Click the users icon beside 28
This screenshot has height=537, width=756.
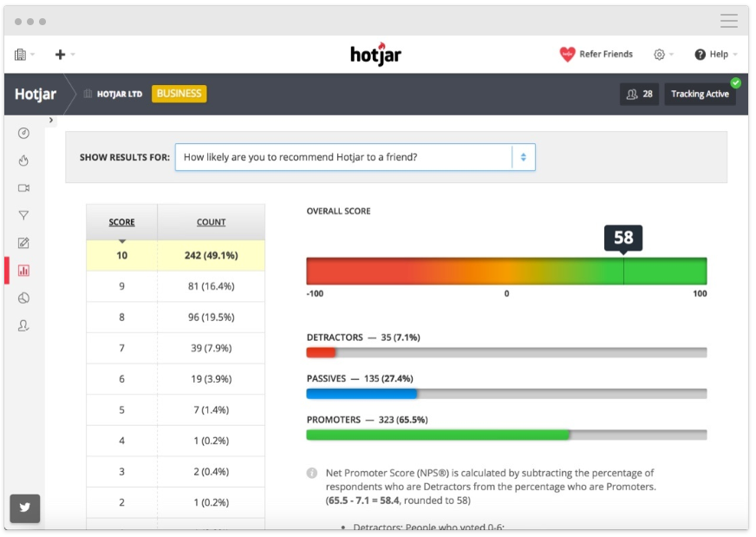coord(632,94)
